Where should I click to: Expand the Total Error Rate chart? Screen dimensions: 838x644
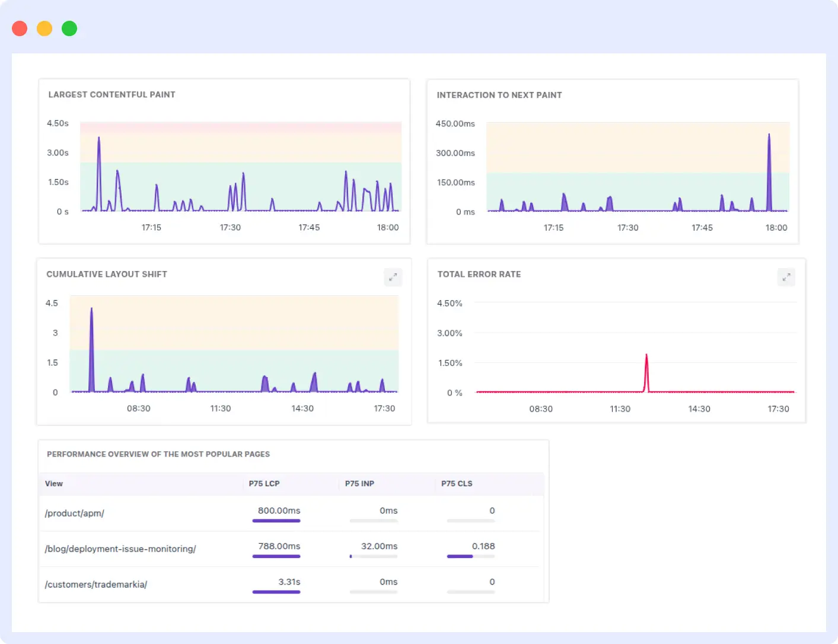(x=786, y=277)
